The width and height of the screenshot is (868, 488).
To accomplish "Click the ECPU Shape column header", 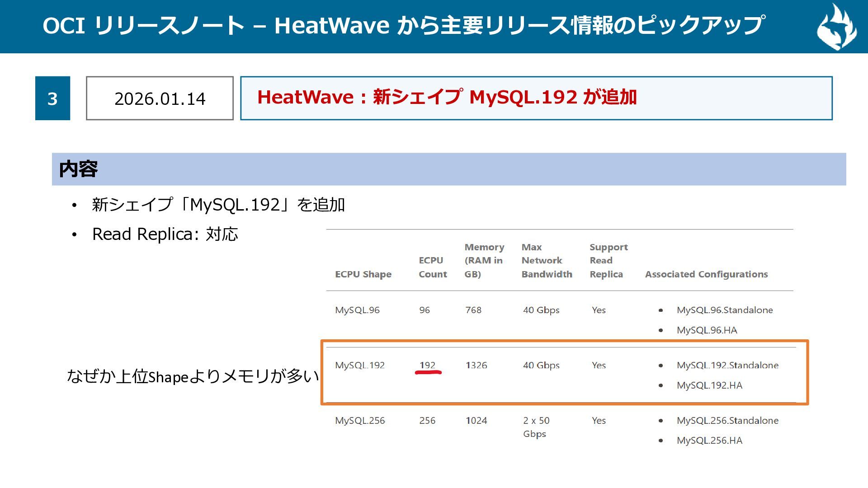I will tap(363, 274).
